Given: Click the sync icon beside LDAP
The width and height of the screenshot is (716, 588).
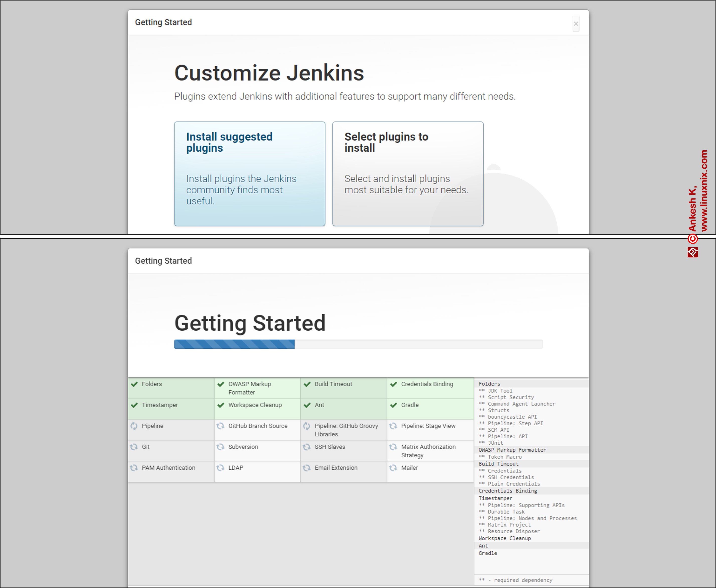Looking at the screenshot, I should coord(220,468).
